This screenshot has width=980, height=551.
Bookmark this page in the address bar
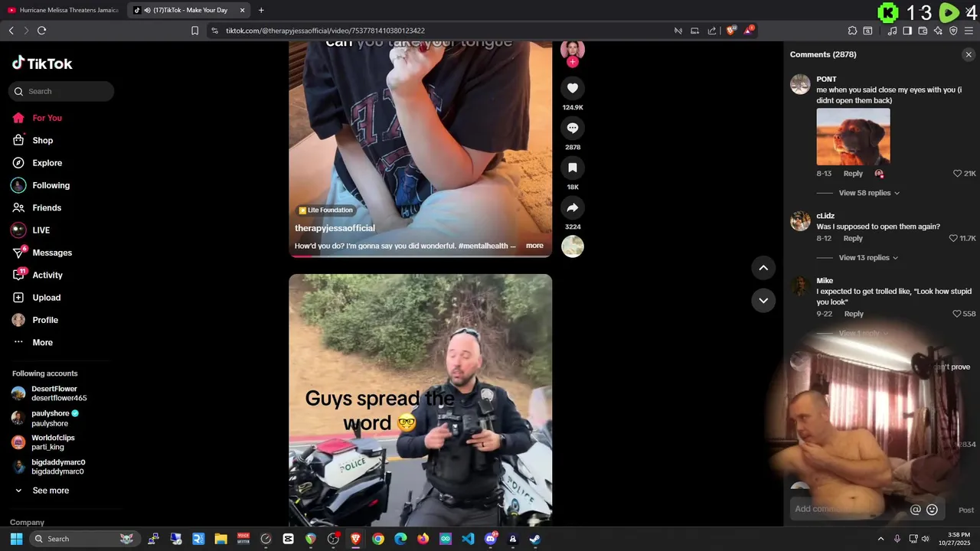(x=194, y=31)
